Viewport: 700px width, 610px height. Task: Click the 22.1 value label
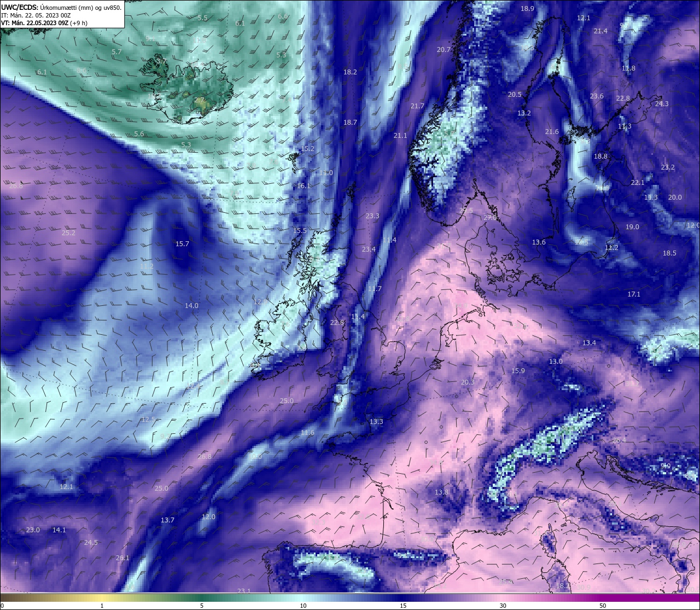click(x=638, y=183)
